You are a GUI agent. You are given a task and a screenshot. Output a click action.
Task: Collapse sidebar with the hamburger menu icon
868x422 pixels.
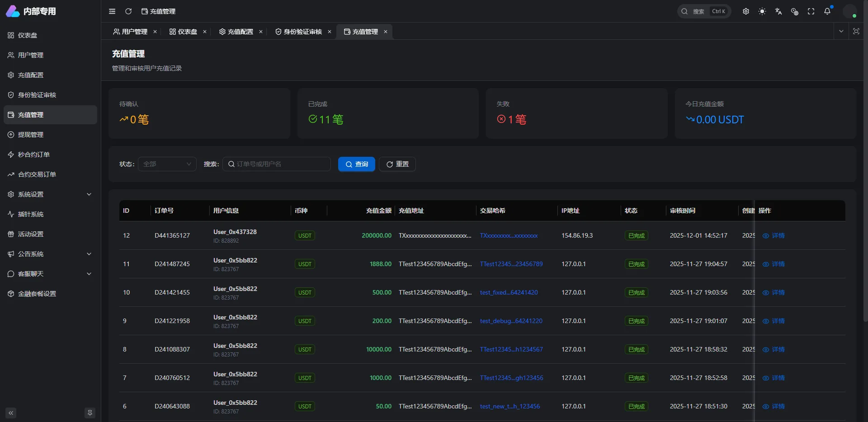(x=112, y=11)
